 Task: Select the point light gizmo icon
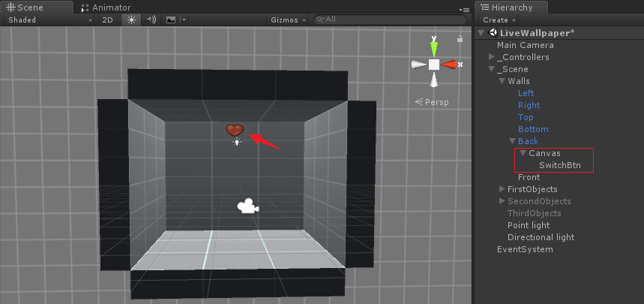tap(237, 143)
